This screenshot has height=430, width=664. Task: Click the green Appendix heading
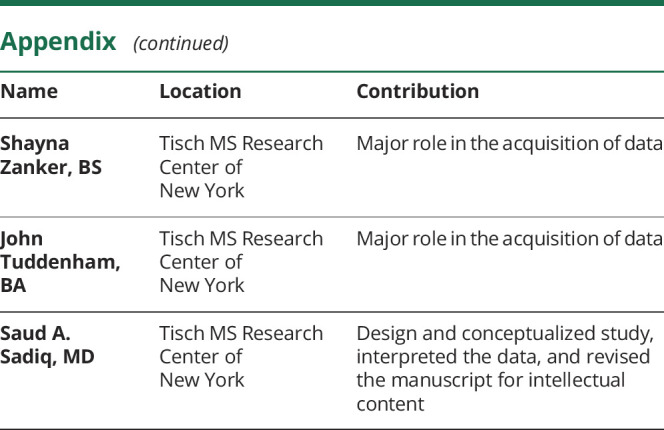tap(60, 43)
